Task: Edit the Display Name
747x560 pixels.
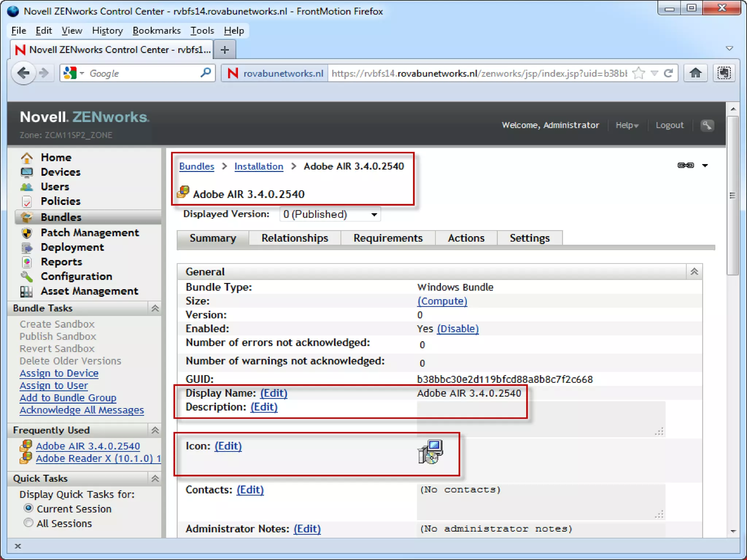Action: [274, 393]
